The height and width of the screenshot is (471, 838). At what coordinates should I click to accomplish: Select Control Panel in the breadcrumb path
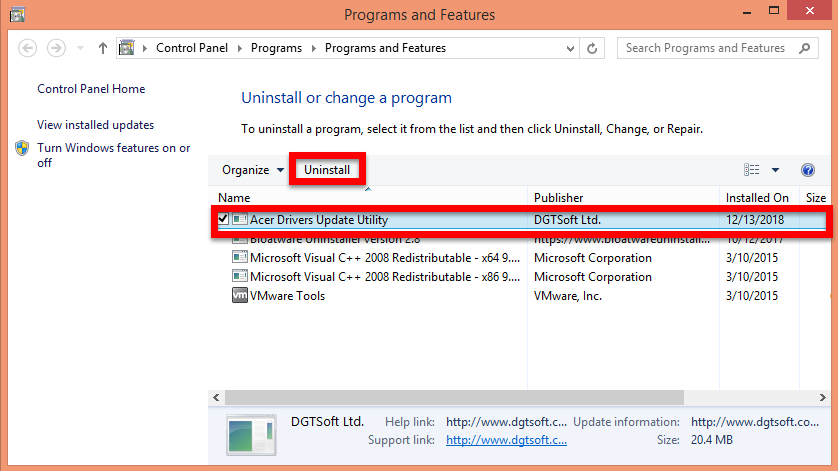click(x=192, y=48)
